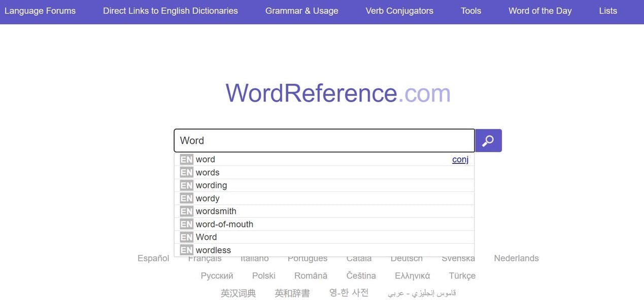Open the 英和辞書 Japanese dictionary link

pos(292,293)
